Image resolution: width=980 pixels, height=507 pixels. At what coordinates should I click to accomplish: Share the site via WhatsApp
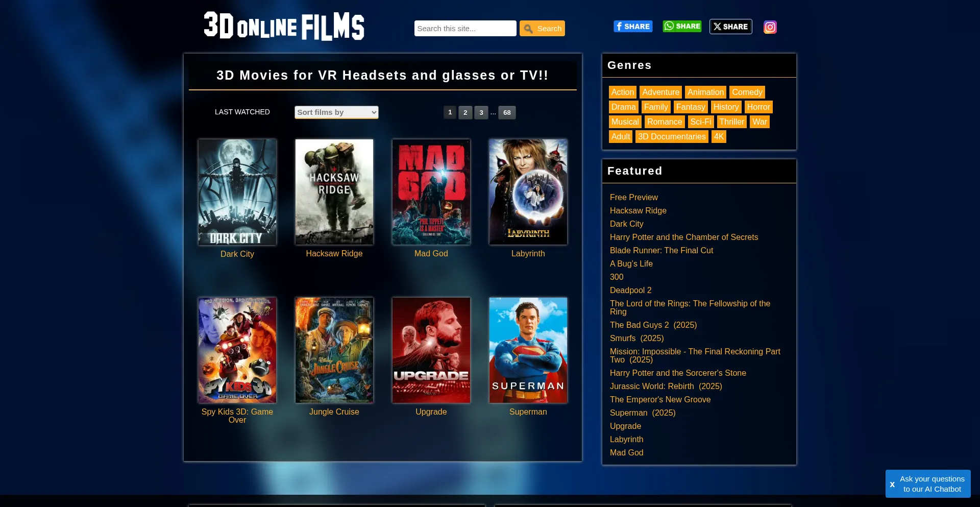pyautogui.click(x=681, y=27)
